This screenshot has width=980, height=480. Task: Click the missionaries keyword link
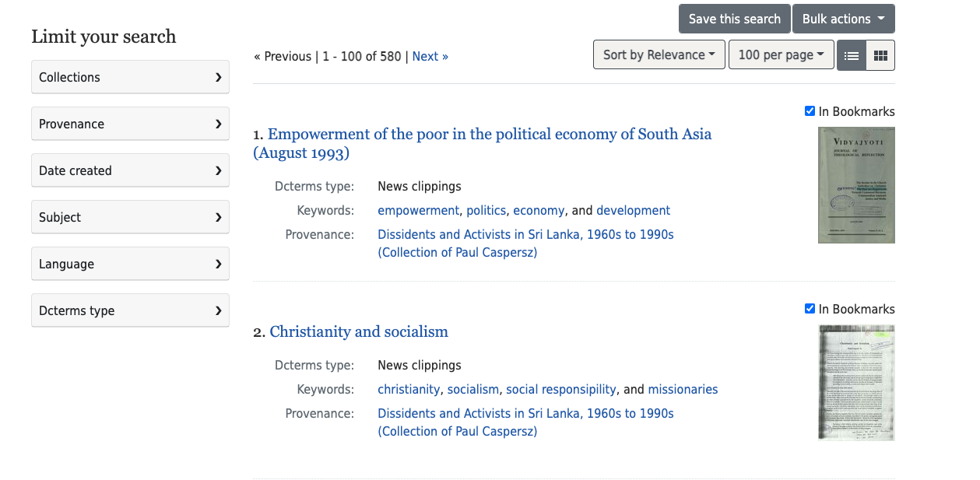pyautogui.click(x=683, y=389)
